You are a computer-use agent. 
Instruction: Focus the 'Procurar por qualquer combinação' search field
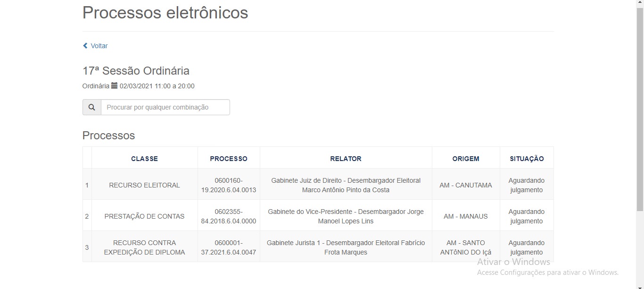(165, 107)
